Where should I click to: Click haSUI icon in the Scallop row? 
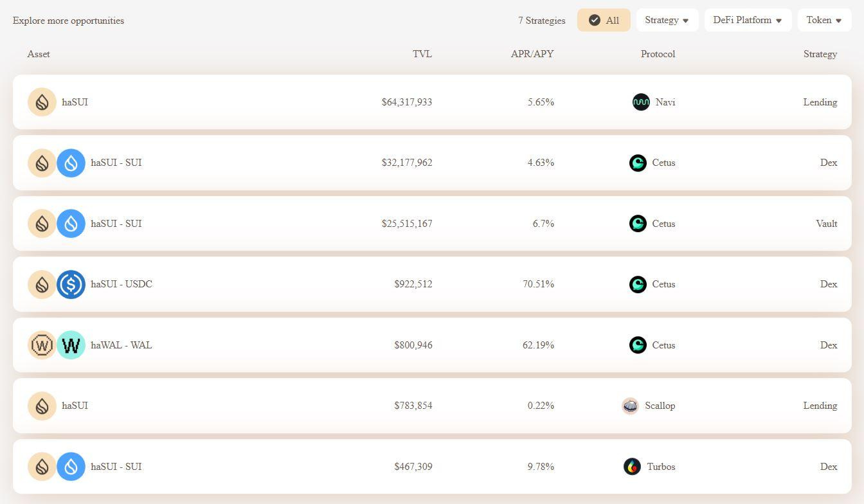click(42, 406)
